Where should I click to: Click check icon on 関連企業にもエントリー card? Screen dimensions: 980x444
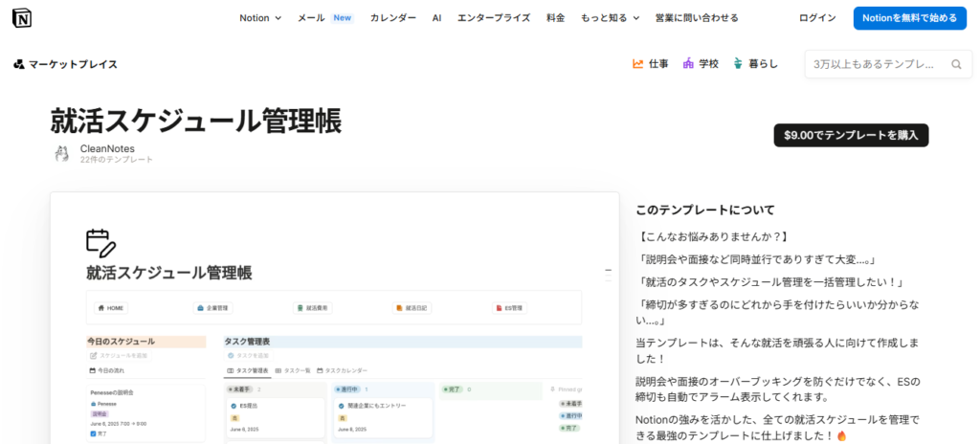pyautogui.click(x=341, y=406)
